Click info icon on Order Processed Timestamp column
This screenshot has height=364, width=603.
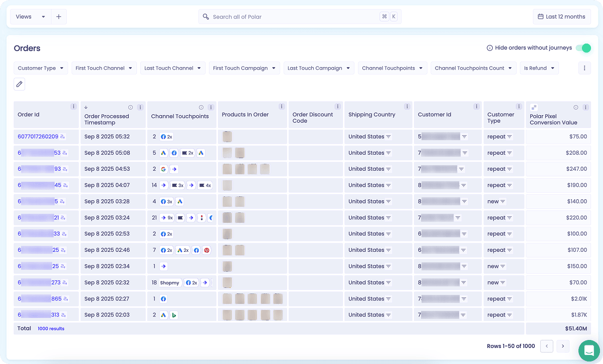coord(130,107)
